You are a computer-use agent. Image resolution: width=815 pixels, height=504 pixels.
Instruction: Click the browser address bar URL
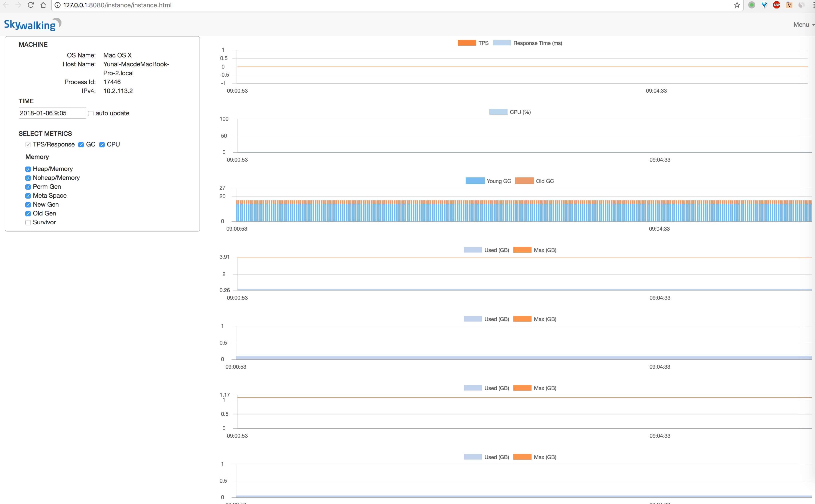(x=117, y=5)
